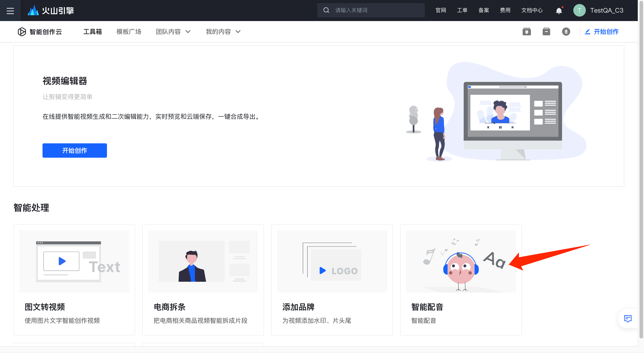Click the blue 开始创作 button
Image resolution: width=644 pixels, height=353 pixels.
pos(75,150)
